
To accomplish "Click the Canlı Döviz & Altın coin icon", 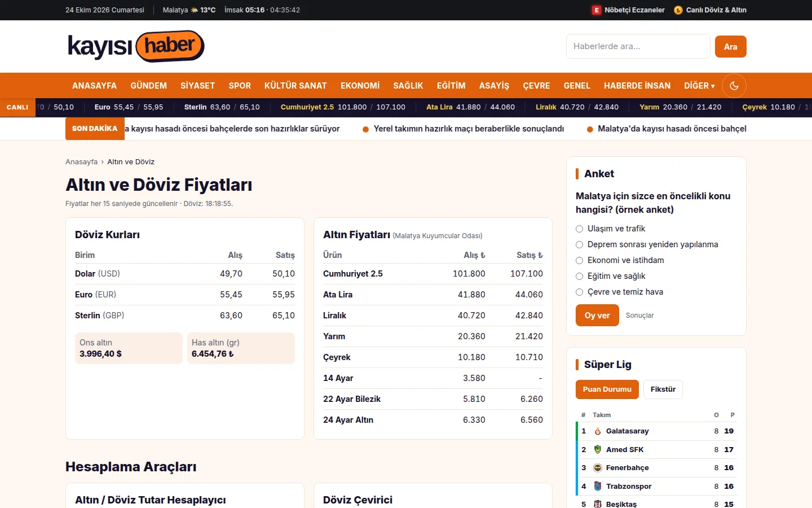I will 678,10.
